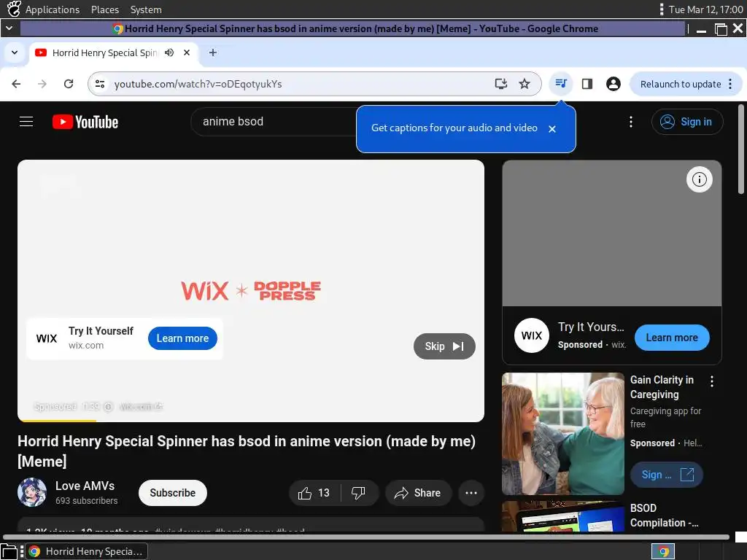Subscribe to Love AMVs channel
Viewport: 747px width, 560px height.
[172, 493]
